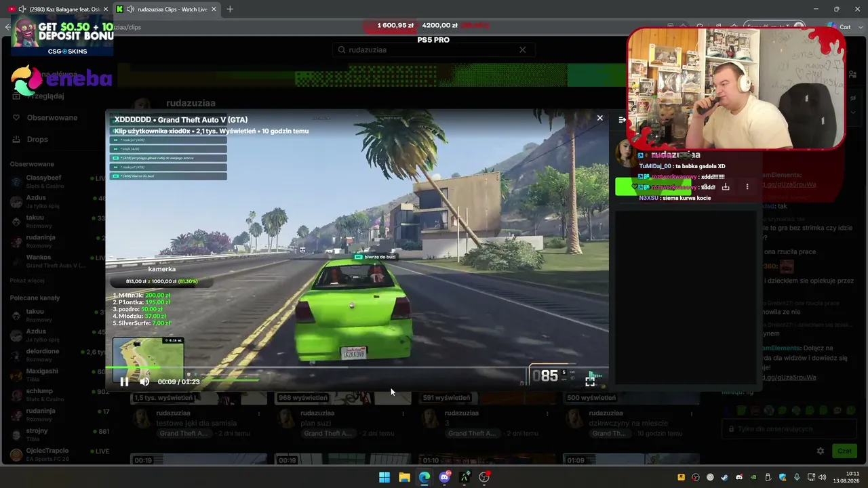Open options for 'testowe jęki dla samisia' clip
Screen dimensions: 868x488
(258, 413)
